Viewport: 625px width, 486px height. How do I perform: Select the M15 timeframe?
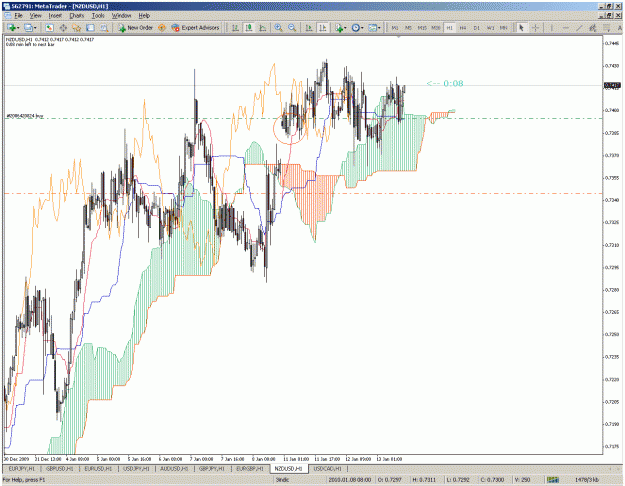pos(422,28)
